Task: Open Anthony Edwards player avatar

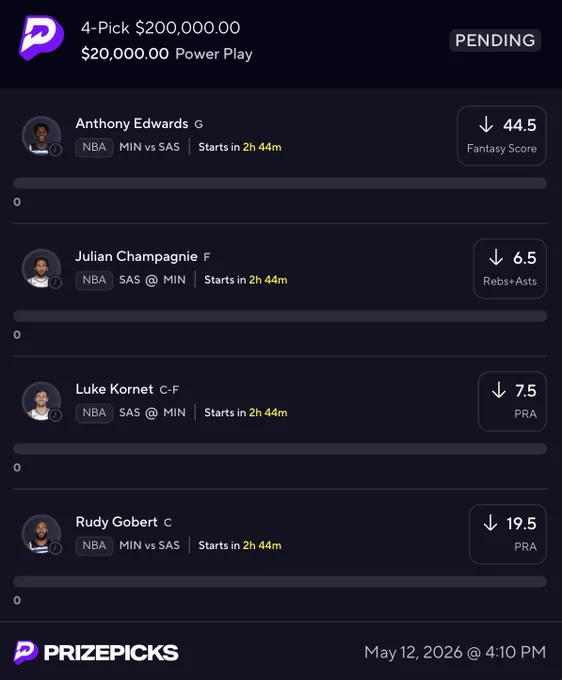Action: coord(42,136)
